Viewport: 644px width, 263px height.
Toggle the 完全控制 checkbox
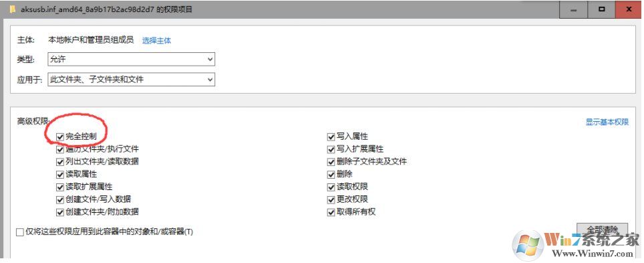(60, 137)
